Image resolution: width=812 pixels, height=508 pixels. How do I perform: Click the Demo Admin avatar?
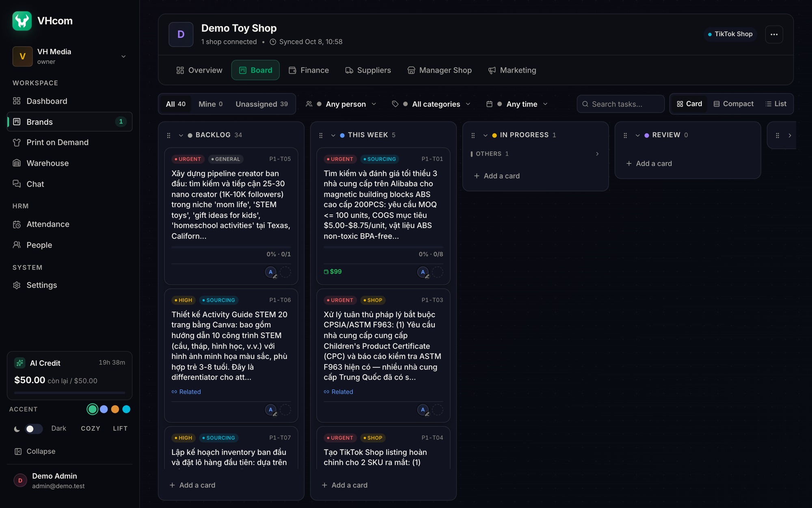(20, 480)
